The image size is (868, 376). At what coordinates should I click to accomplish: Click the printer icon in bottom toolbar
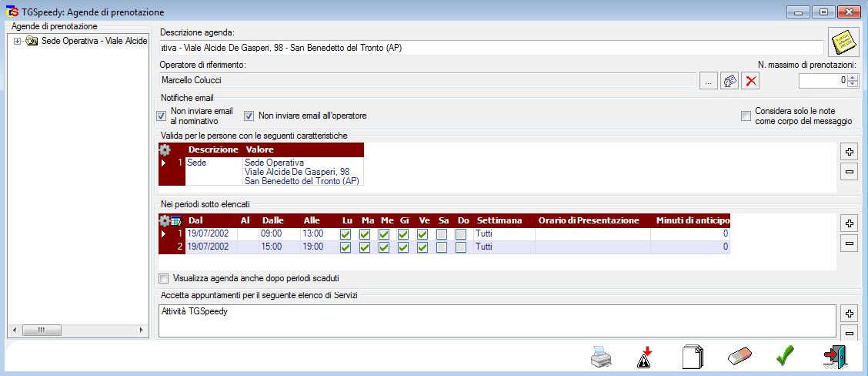(x=603, y=357)
